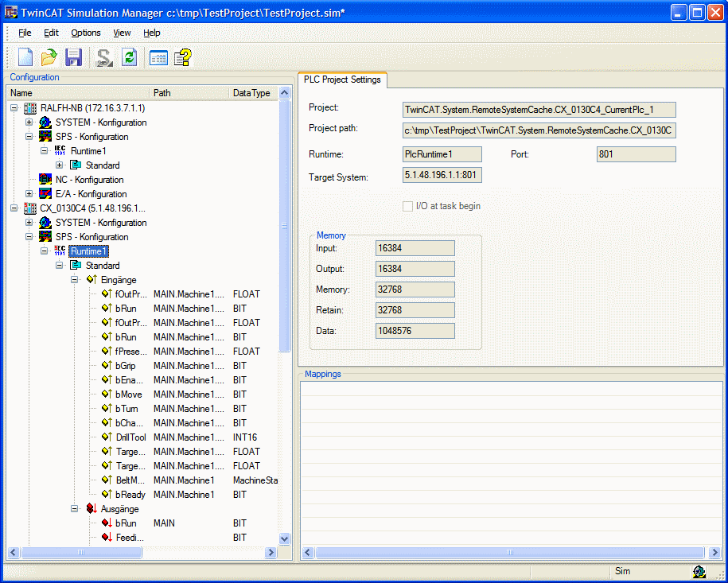Select the PLC Project Settings tab
The image size is (728, 583).
coord(342,80)
